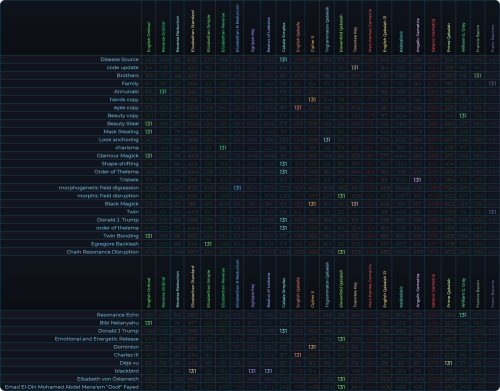The width and height of the screenshot is (500, 391).
Task: Click the 'Glamour Magick' row label
Action: (x=118, y=156)
